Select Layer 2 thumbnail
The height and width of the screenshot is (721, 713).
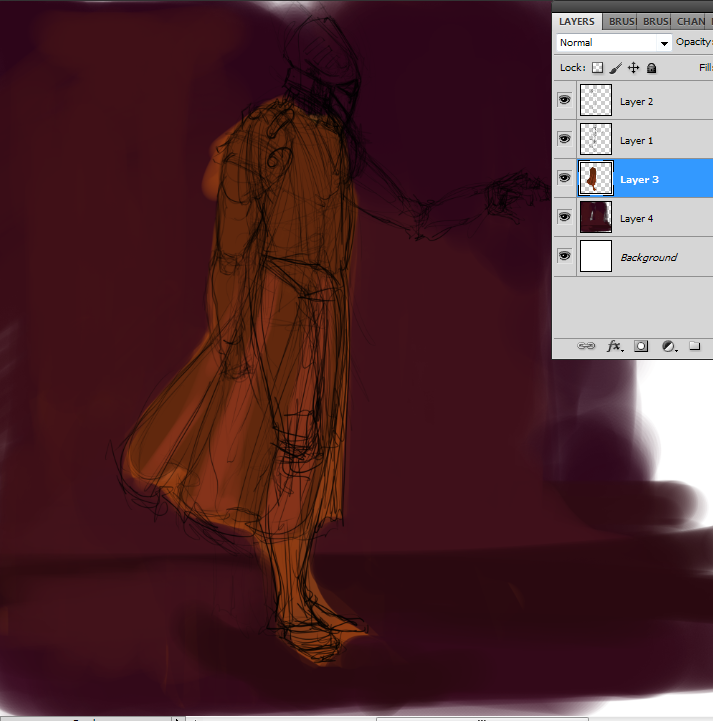pyautogui.click(x=596, y=100)
